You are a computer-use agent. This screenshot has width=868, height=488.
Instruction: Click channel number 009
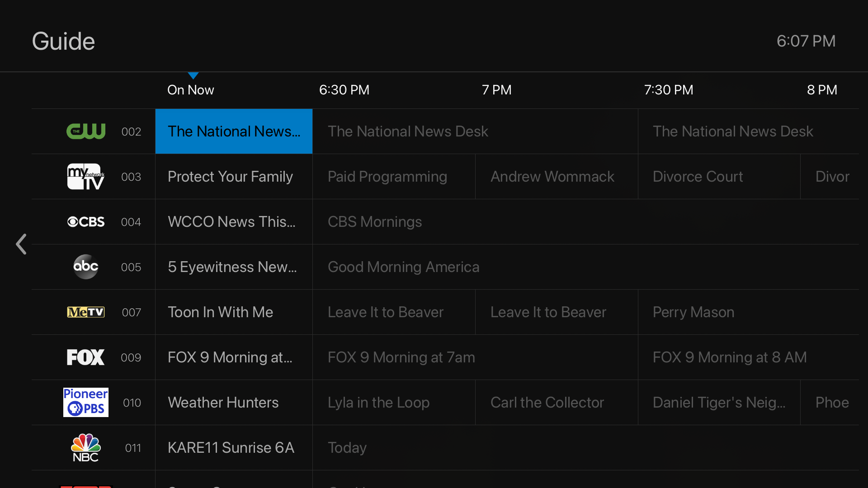[x=131, y=357]
